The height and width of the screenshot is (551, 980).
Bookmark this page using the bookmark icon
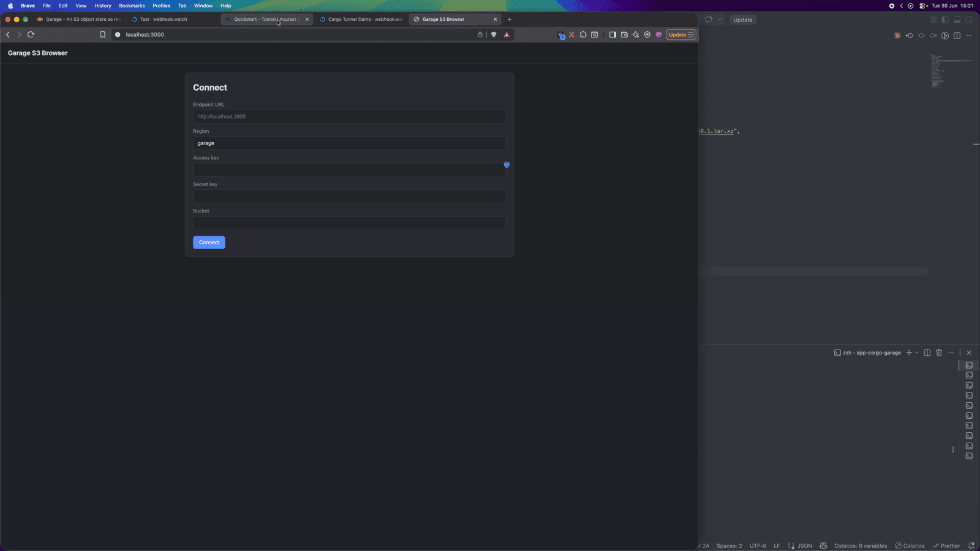103,35
